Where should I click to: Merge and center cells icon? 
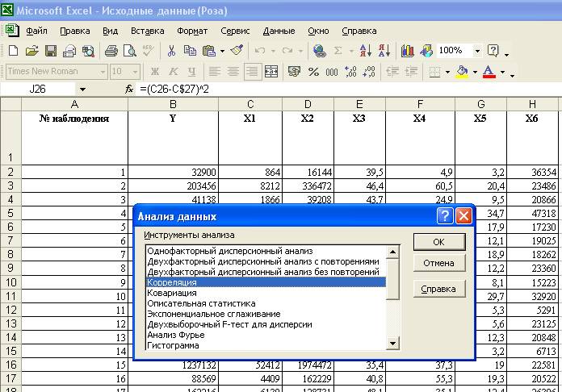[x=271, y=72]
